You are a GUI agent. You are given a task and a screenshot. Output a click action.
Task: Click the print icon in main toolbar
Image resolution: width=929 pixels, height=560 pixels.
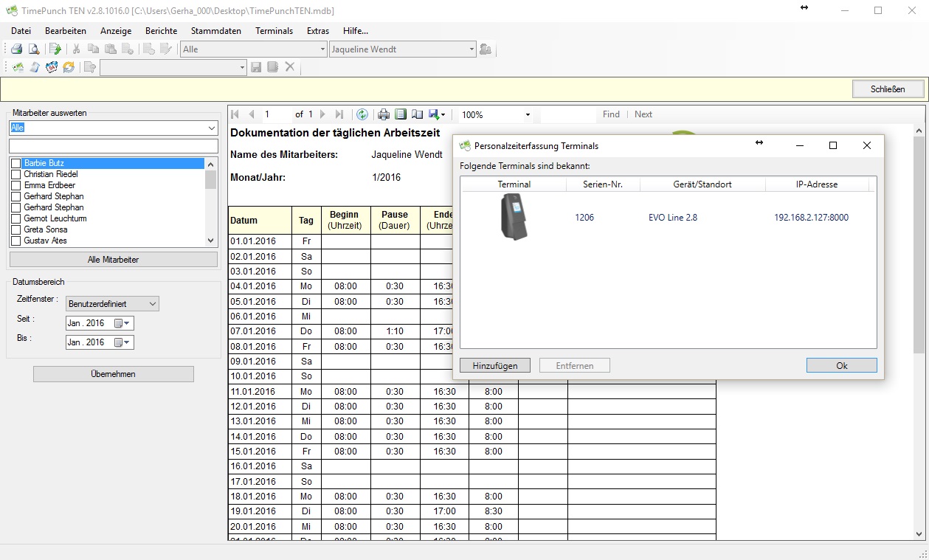click(16, 49)
